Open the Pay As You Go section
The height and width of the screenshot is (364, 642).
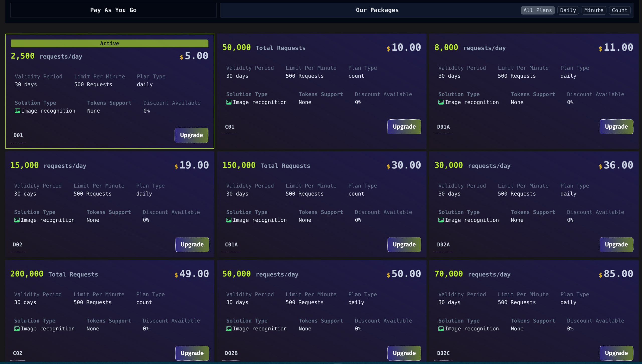pos(113,10)
